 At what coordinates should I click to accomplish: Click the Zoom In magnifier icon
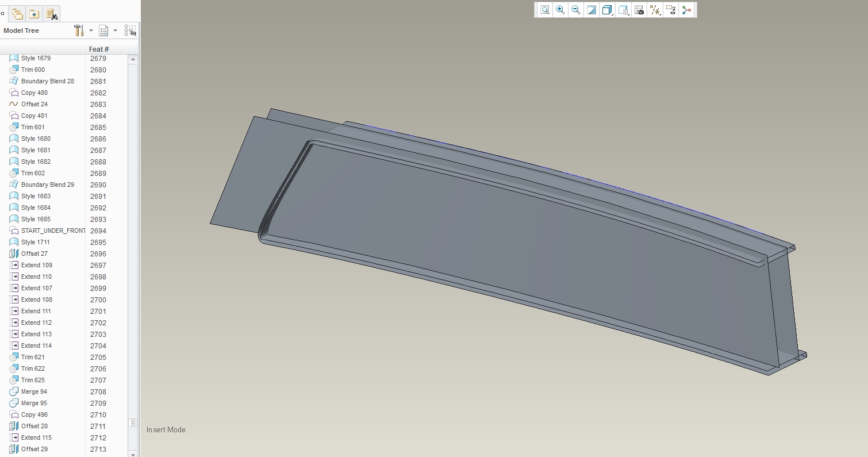[560, 10]
